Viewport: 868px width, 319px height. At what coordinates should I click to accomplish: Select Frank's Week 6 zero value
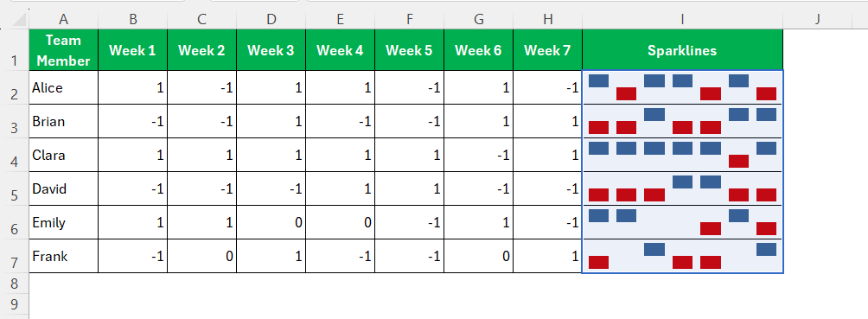[x=479, y=257]
